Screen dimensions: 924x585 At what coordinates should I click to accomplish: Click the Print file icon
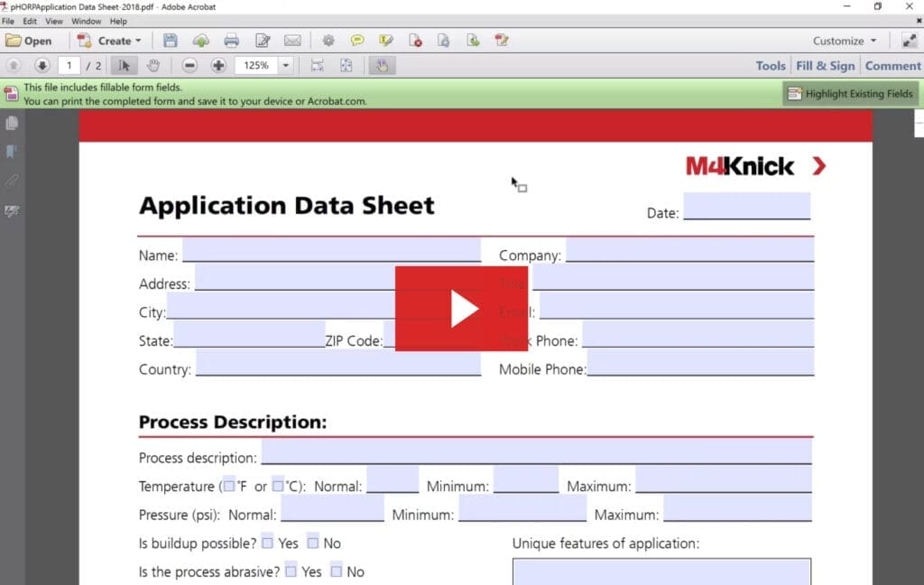pos(231,41)
